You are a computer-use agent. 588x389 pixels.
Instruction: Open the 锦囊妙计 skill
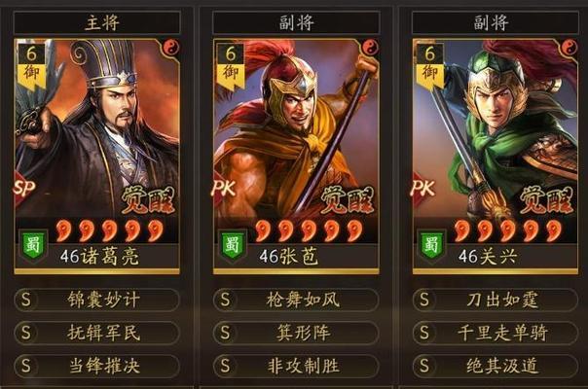click(x=96, y=300)
